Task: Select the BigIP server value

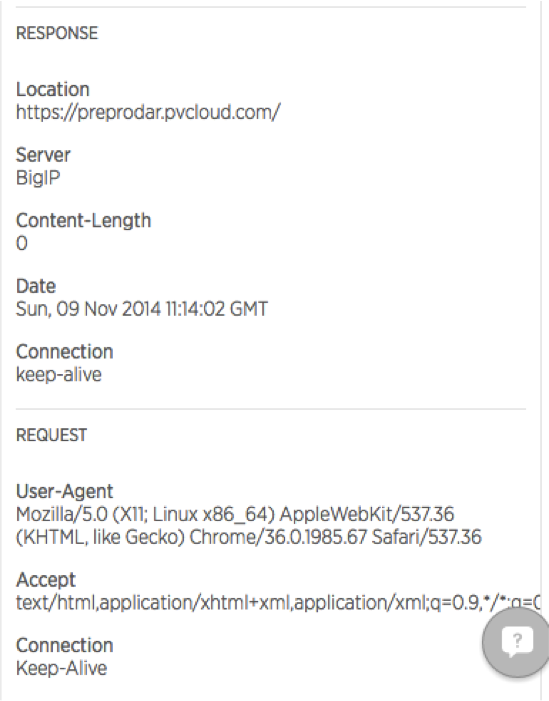Action: [38, 178]
